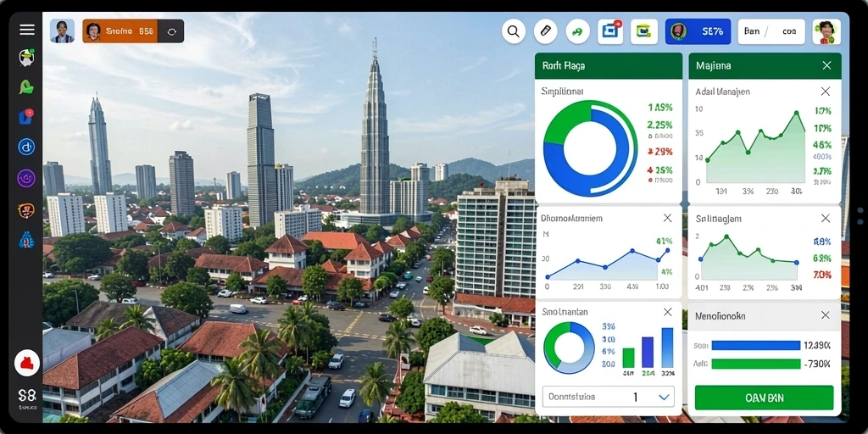
Task: Click the white Ban / con field
Action: click(x=771, y=31)
